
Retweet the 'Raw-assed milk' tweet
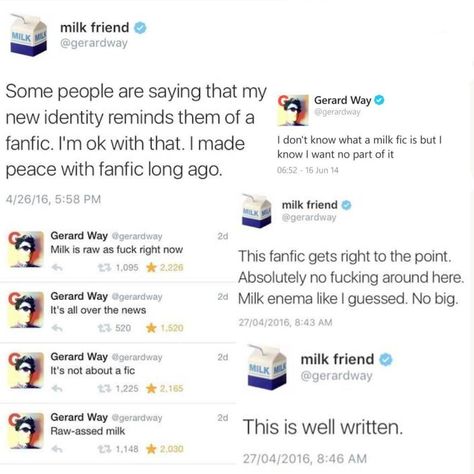104,449
